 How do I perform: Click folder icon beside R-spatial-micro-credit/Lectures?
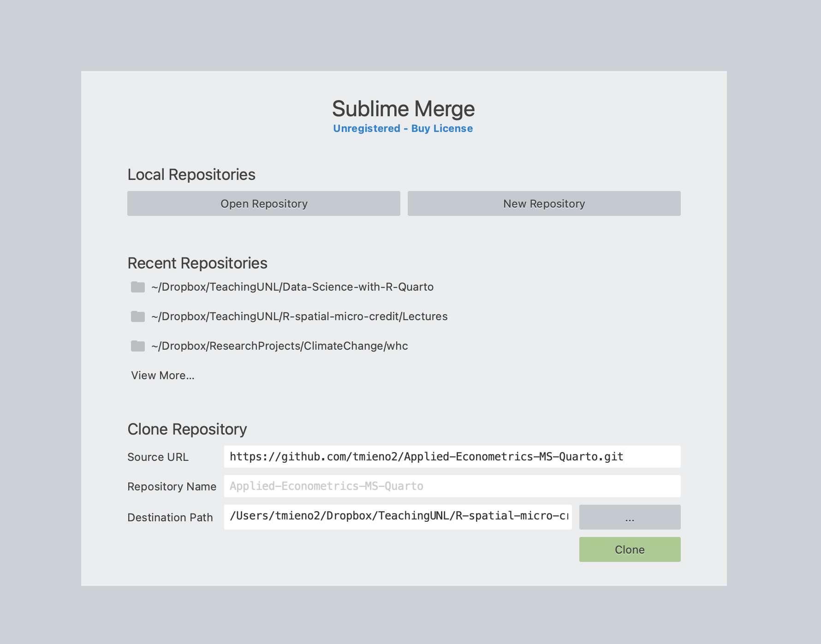click(x=137, y=316)
